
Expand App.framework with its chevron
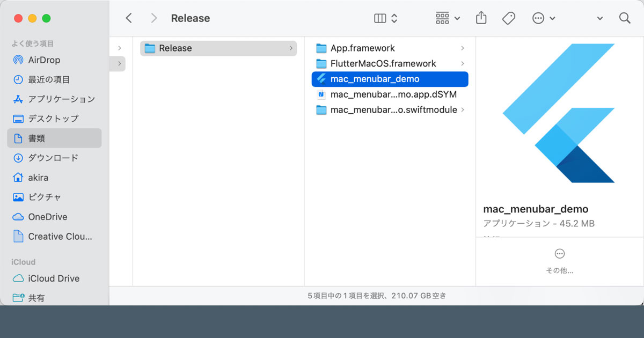[463, 48]
